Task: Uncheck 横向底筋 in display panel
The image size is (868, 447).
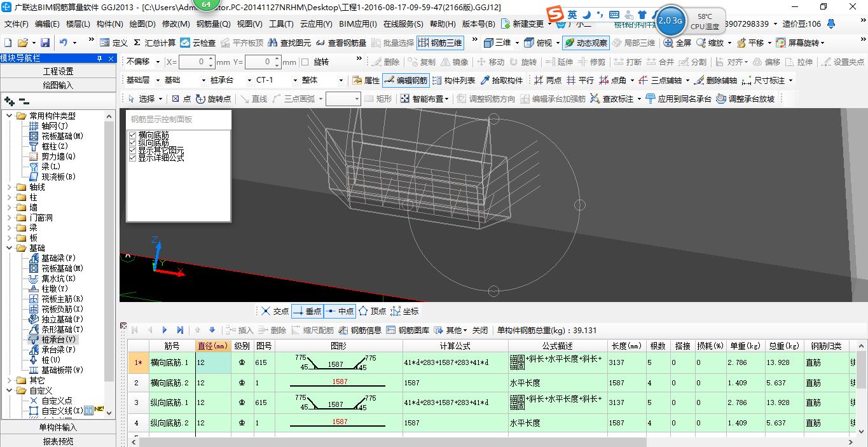Action: point(133,135)
